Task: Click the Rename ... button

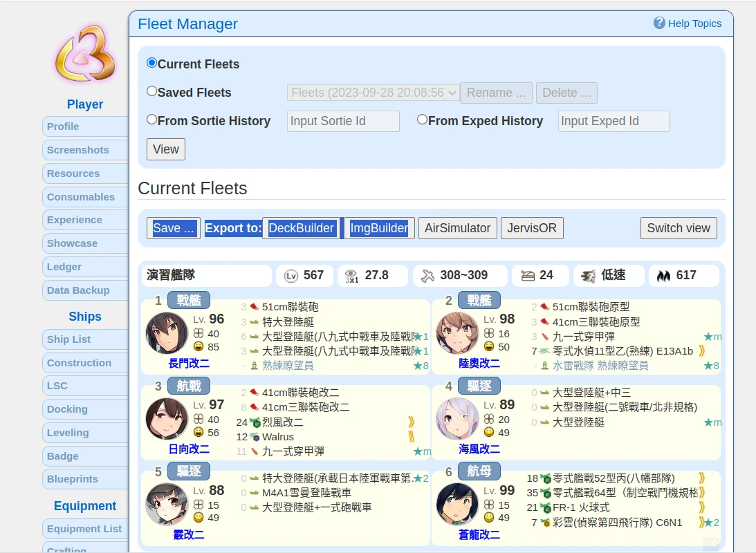Action: [x=496, y=93]
